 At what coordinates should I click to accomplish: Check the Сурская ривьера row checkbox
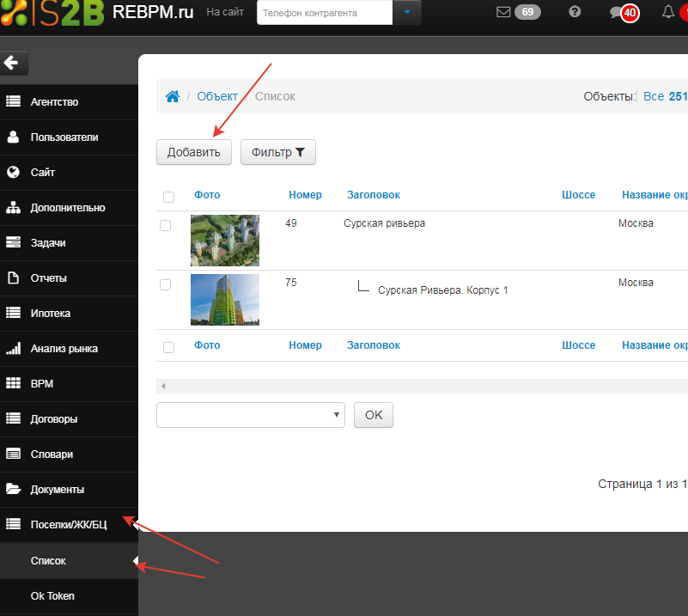tap(166, 225)
